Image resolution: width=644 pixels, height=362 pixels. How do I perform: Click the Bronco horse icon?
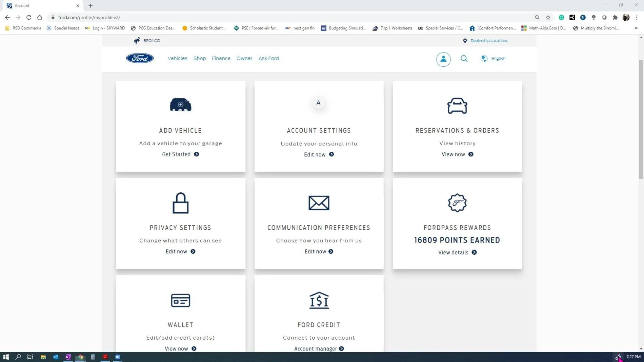coord(137,41)
